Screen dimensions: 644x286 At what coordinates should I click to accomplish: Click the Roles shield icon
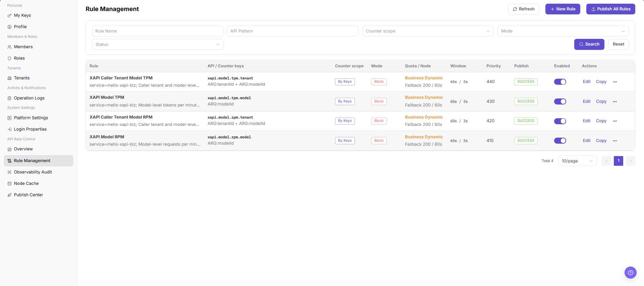click(9, 58)
